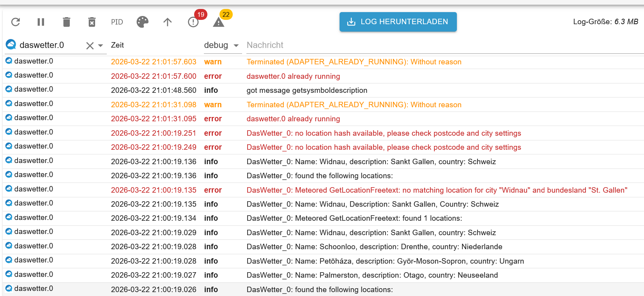Select the warn row at 21:01:57.603

[323, 62]
